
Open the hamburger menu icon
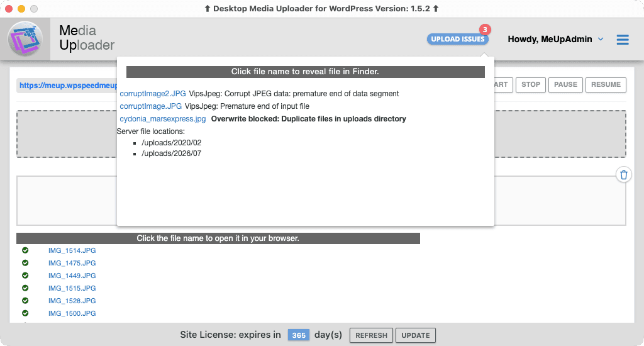pyautogui.click(x=623, y=40)
